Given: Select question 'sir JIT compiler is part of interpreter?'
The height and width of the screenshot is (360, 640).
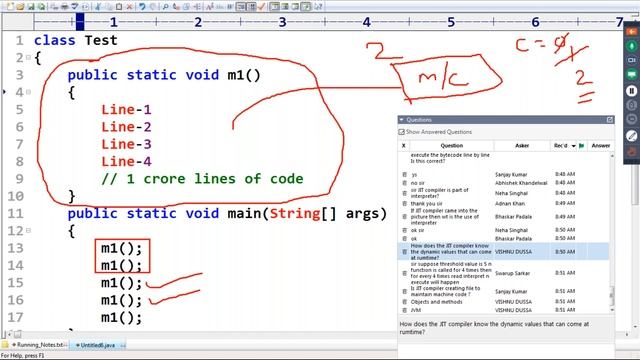Looking at the screenshot, I should [440, 193].
